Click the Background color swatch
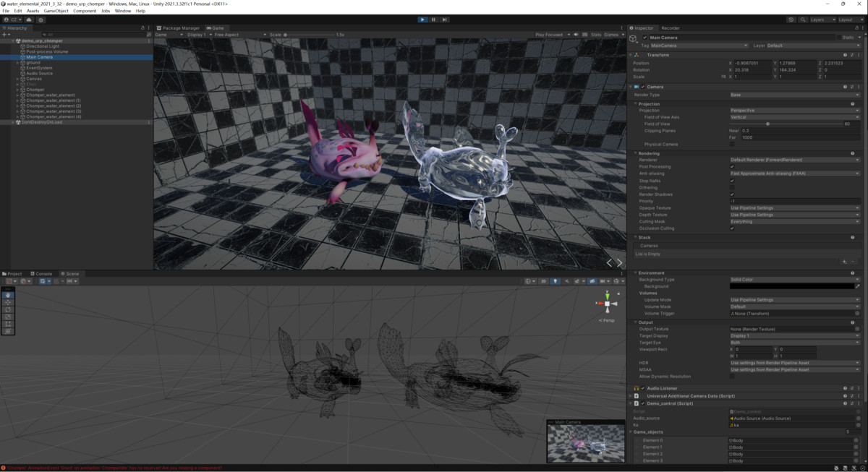Viewport: 868px width, 472px height. 791,286
